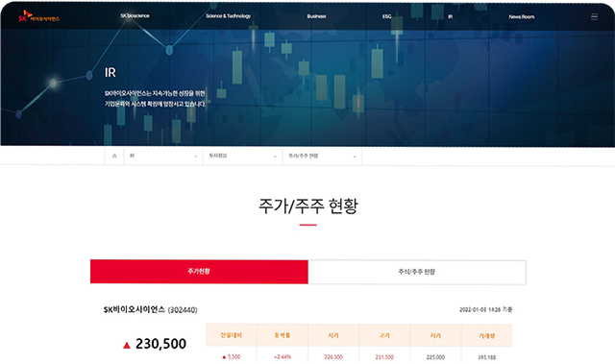The image size is (615, 364).
Task: Click the 전일대비 column header
Action: pyautogui.click(x=232, y=335)
